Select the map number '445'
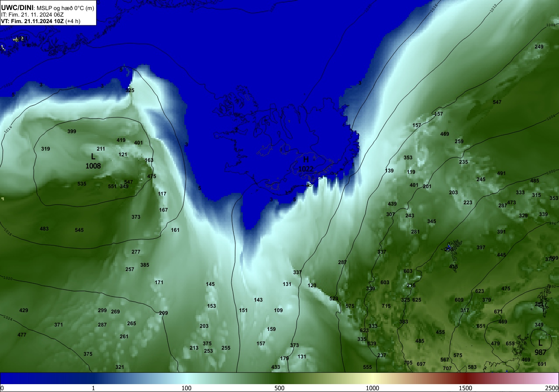The width and height of the screenshot is (559, 392). [501, 255]
